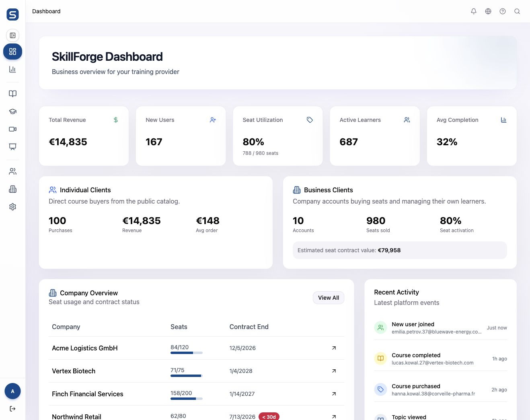Click the View All button

(329, 298)
